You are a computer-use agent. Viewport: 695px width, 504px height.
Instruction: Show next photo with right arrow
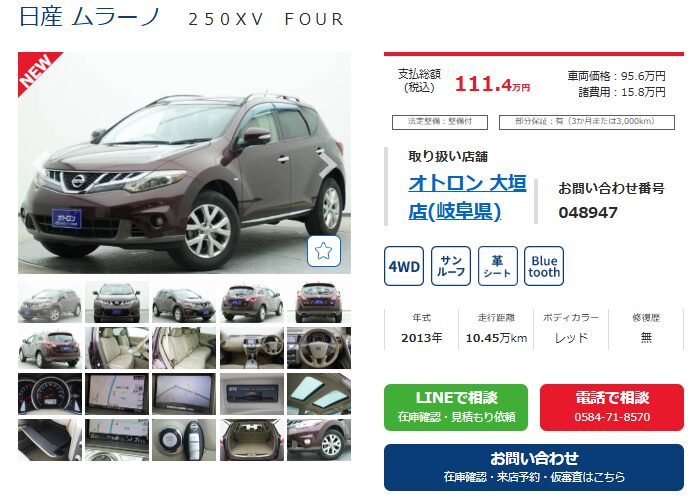tap(327, 164)
